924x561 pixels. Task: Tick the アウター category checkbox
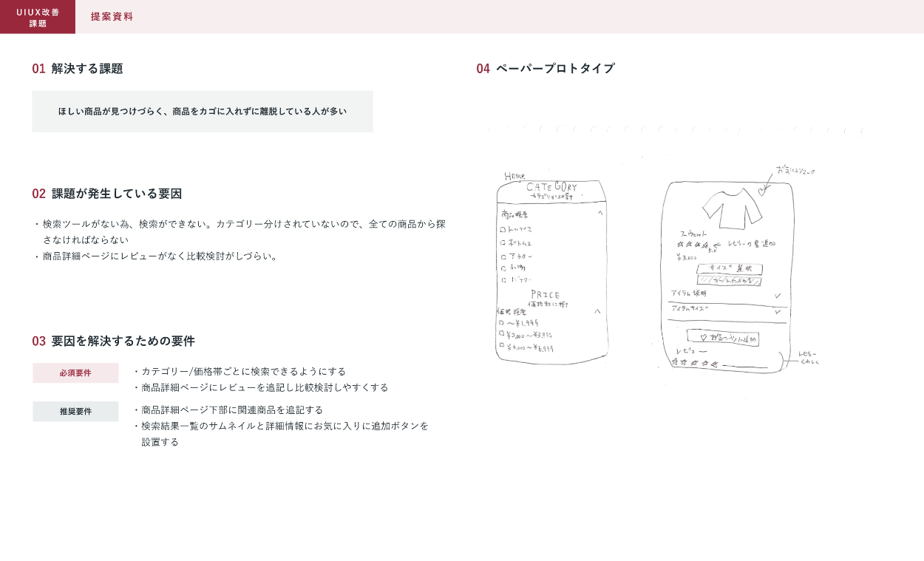(503, 256)
